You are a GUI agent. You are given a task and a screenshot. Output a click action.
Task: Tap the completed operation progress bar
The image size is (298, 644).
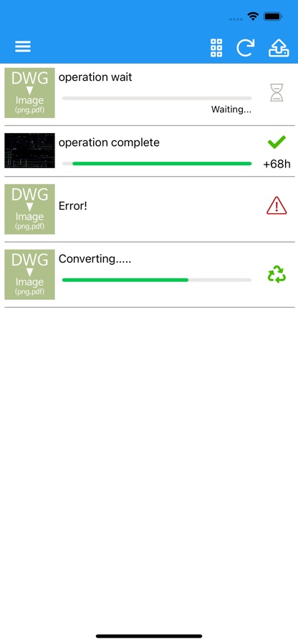pyautogui.click(x=157, y=163)
